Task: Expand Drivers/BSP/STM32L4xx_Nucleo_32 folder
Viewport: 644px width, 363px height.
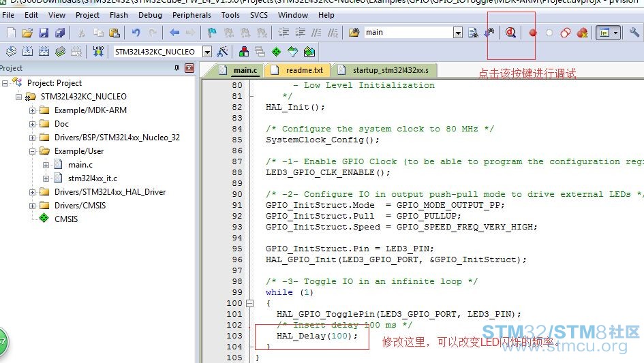Action: [33, 138]
